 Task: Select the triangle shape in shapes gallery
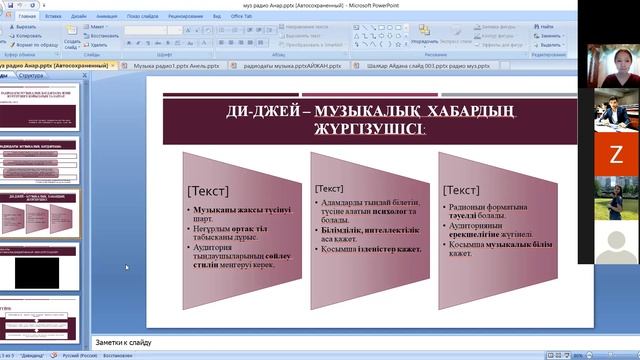pyautogui.click(x=356, y=36)
